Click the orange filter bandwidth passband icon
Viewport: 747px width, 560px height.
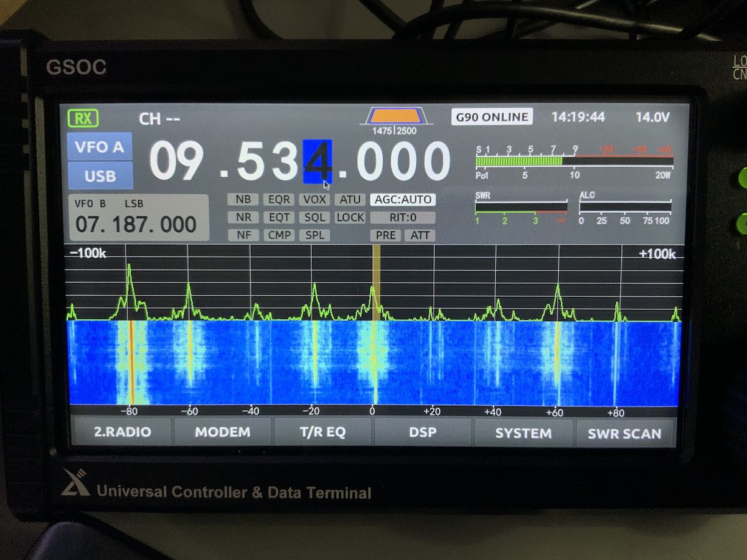(395, 116)
